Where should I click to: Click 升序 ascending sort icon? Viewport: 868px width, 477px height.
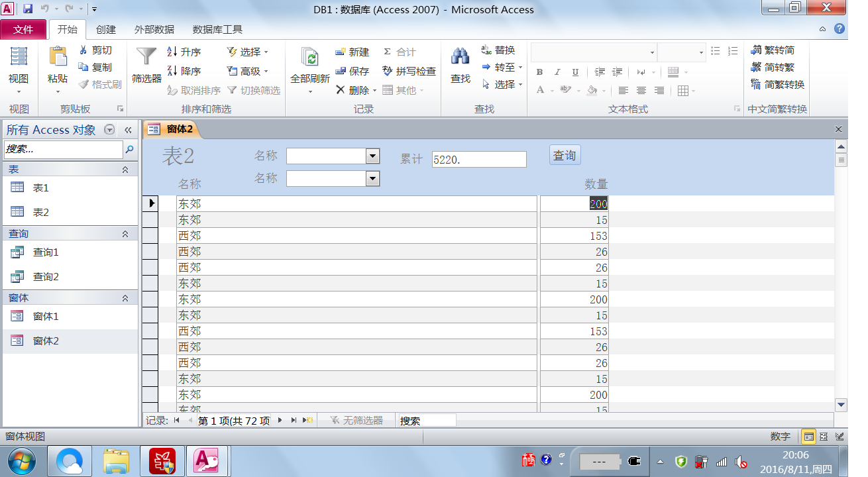[172, 52]
